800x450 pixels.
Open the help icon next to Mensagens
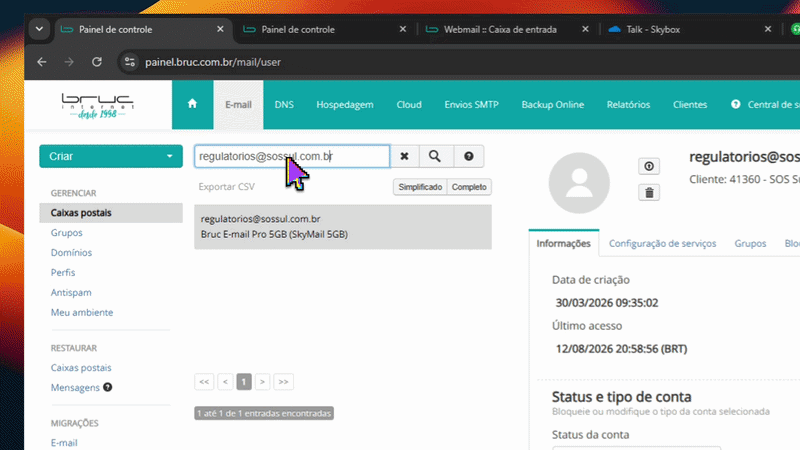pos(108,387)
